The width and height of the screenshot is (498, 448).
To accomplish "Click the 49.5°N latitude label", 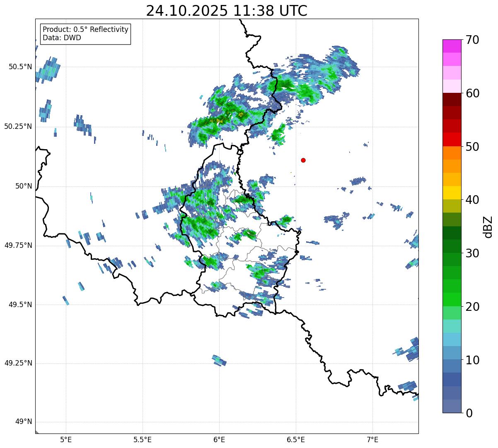I will 20,305.
